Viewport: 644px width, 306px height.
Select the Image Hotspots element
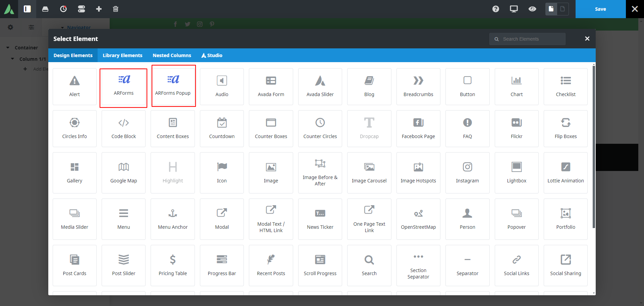(418, 173)
